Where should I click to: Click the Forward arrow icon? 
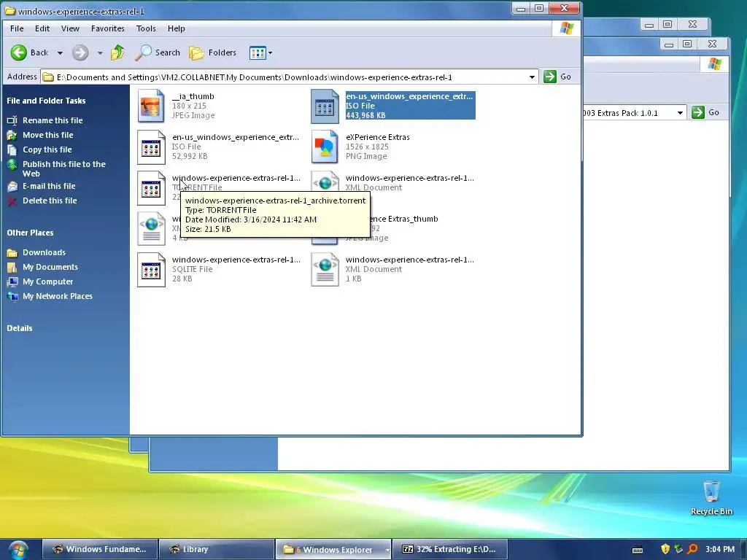click(x=80, y=52)
